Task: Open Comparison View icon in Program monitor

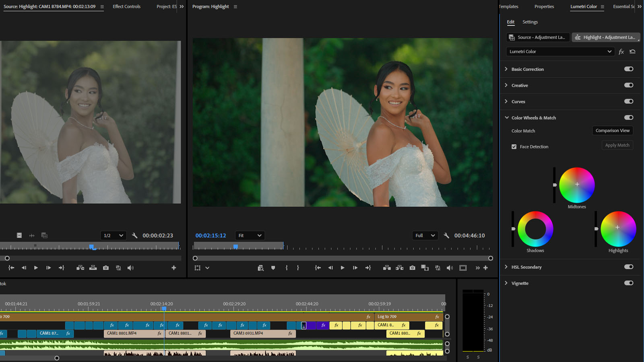Action: [425, 268]
